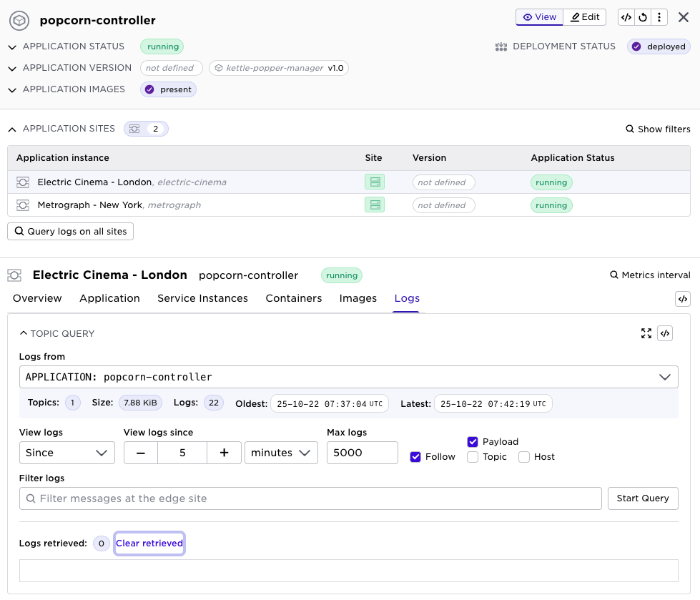Click the site icon for Metrograph row
The height and width of the screenshot is (600, 700).
pos(374,205)
